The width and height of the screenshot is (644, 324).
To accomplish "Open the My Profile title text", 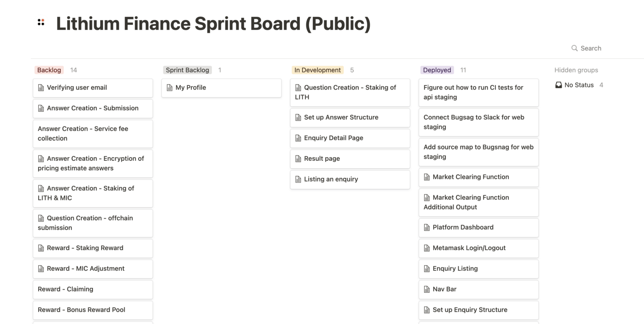I will (191, 87).
